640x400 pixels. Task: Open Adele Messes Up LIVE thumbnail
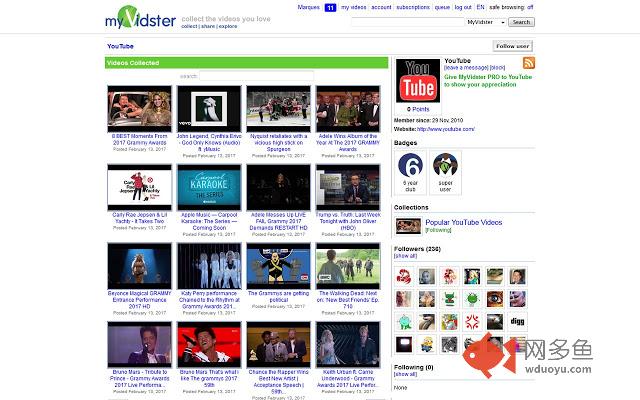278,187
